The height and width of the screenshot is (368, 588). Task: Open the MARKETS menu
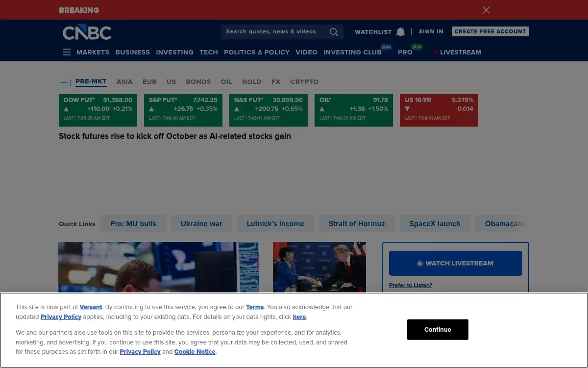(93, 52)
